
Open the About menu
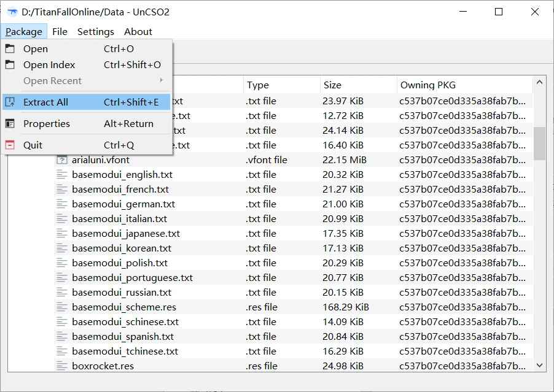[x=138, y=31]
